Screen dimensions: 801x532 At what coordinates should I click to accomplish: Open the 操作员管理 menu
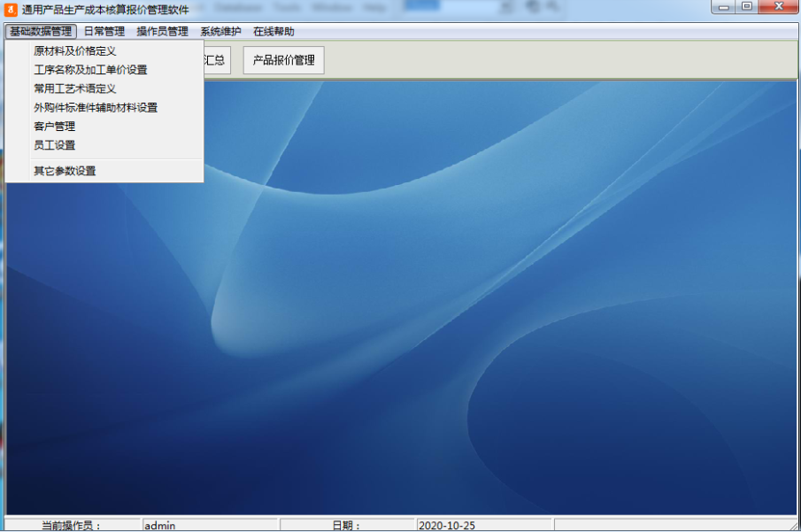163,32
